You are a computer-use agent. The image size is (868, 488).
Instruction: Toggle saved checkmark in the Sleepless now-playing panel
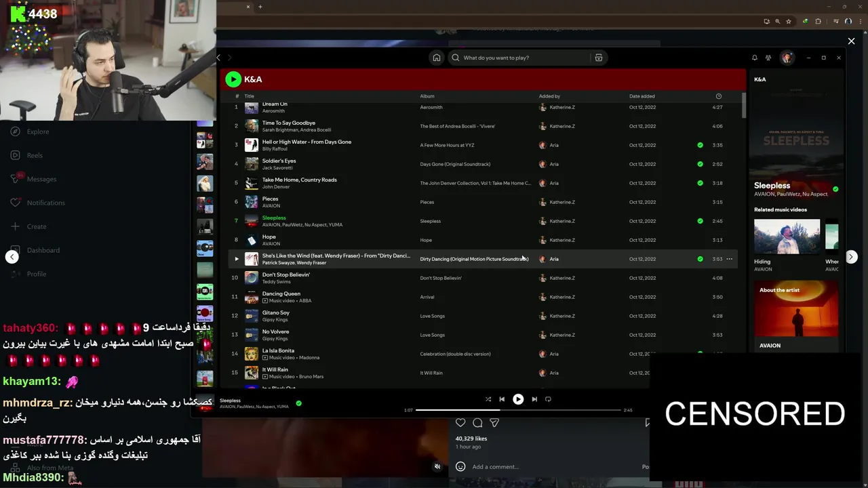tap(835, 189)
